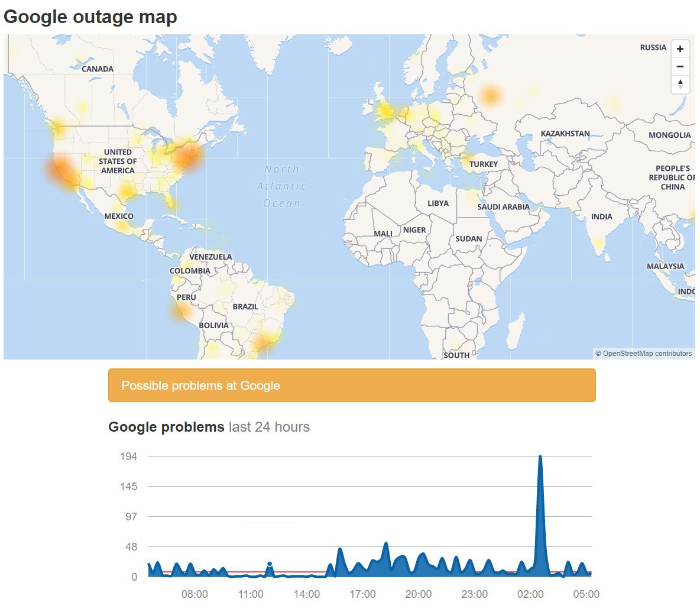Click the 194 value on the chart axis
700x615 pixels.
point(128,457)
